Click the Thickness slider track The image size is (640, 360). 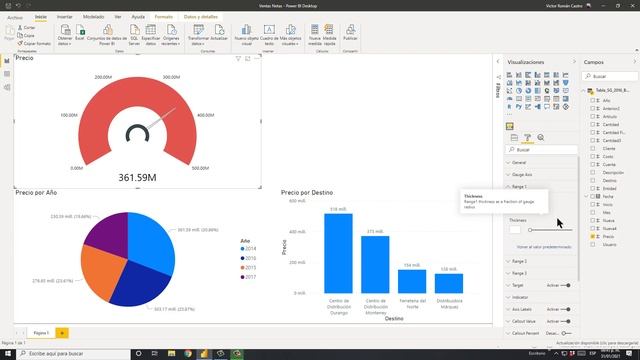551,230
